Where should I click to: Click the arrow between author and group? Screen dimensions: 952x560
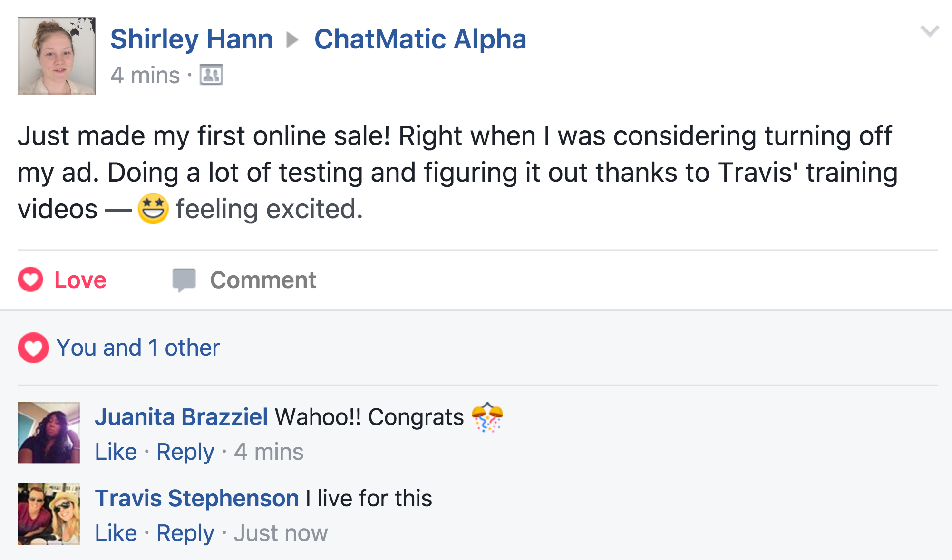292,40
